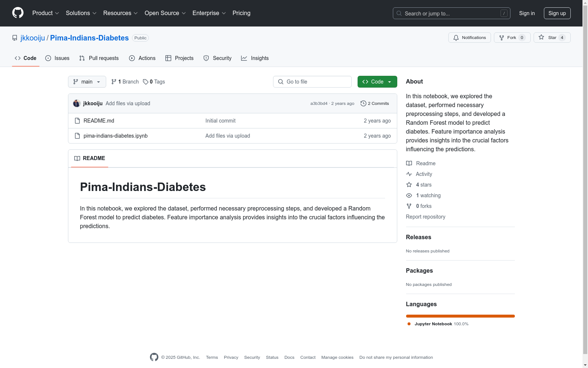588x368 pixels.
Task: Click the forks icon in About sidebar
Action: tap(409, 206)
